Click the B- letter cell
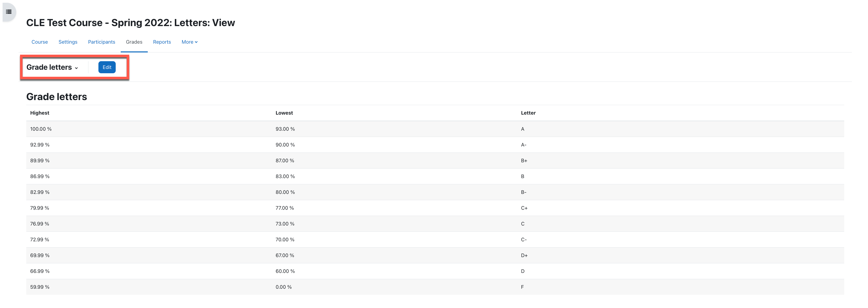Image resolution: width=868 pixels, height=308 pixels. (524, 192)
